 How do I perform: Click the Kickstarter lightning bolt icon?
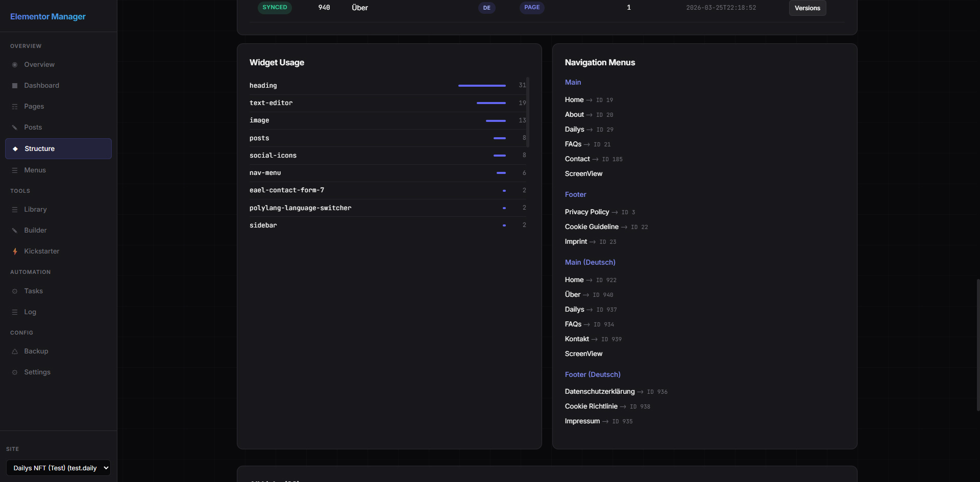(15, 251)
